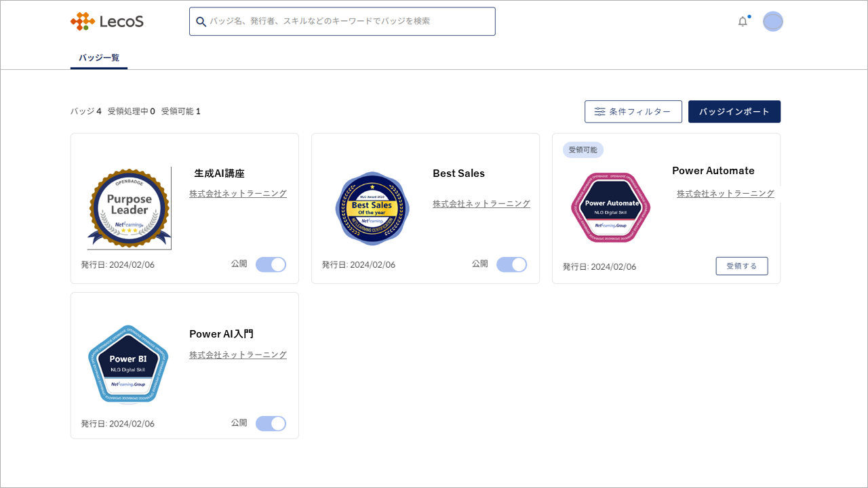Open the Power Automate badge title
The height and width of the screenshot is (488, 868).
click(713, 171)
